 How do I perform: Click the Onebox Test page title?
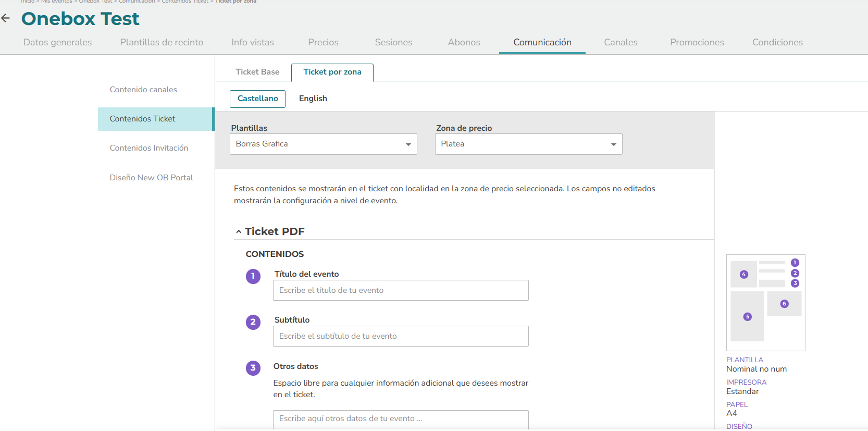tap(80, 19)
